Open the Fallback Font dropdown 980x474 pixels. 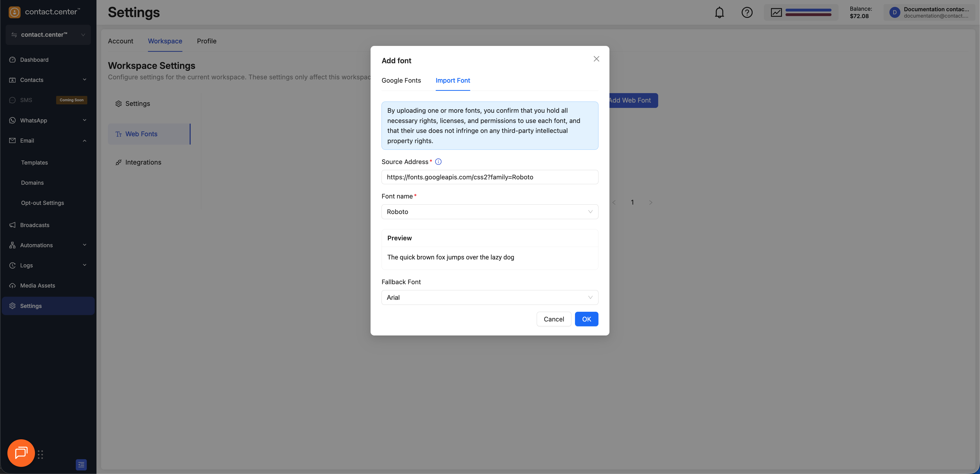pos(489,297)
